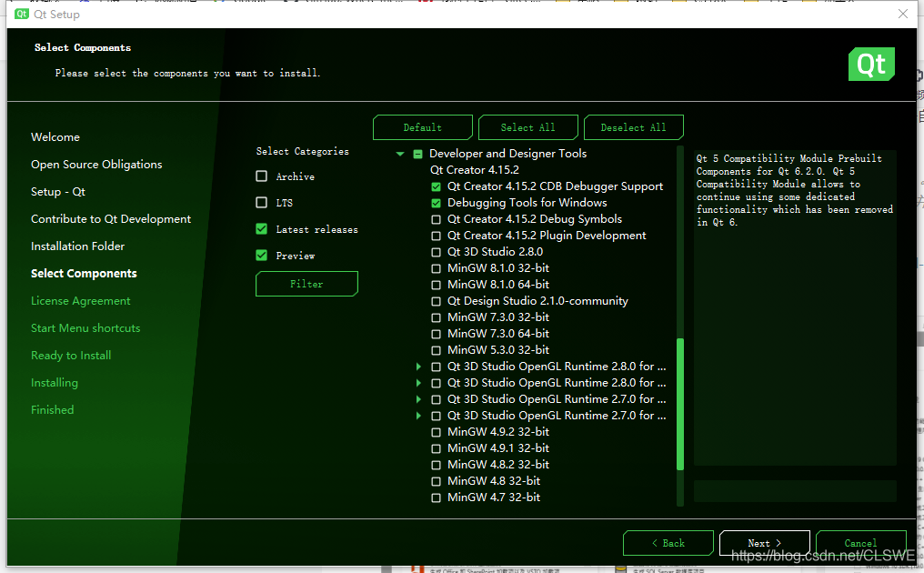This screenshot has width=924, height=573.
Task: Go to the Welcome step
Action: [55, 136]
